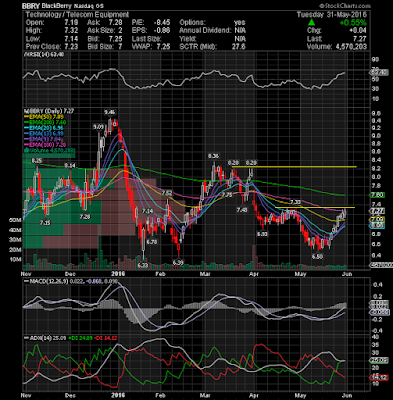Click the Volume legend entry in price panel
This screenshot has height=400, width=393.
tap(49, 150)
